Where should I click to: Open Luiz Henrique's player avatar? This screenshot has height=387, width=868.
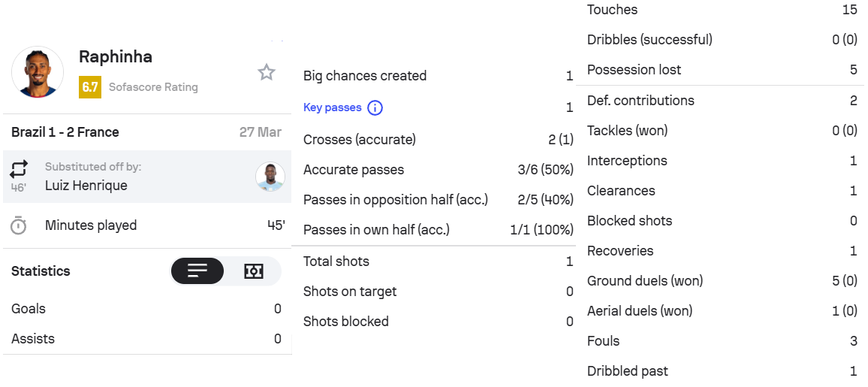(x=270, y=177)
